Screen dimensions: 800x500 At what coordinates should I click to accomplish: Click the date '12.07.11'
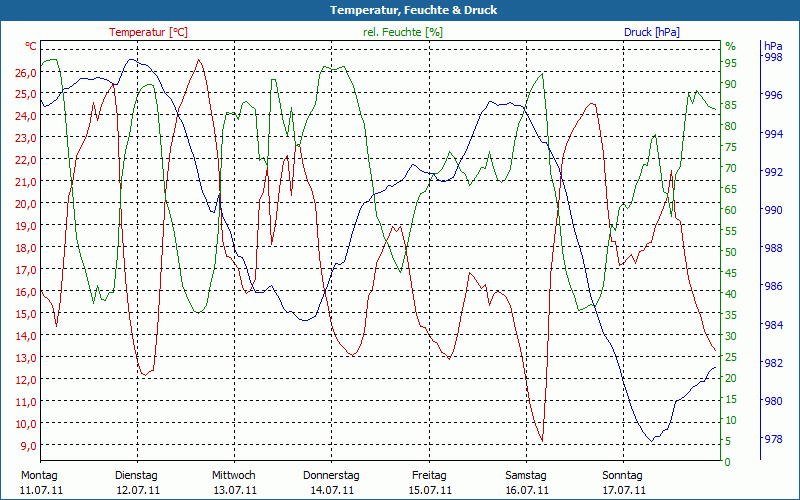pos(138,490)
